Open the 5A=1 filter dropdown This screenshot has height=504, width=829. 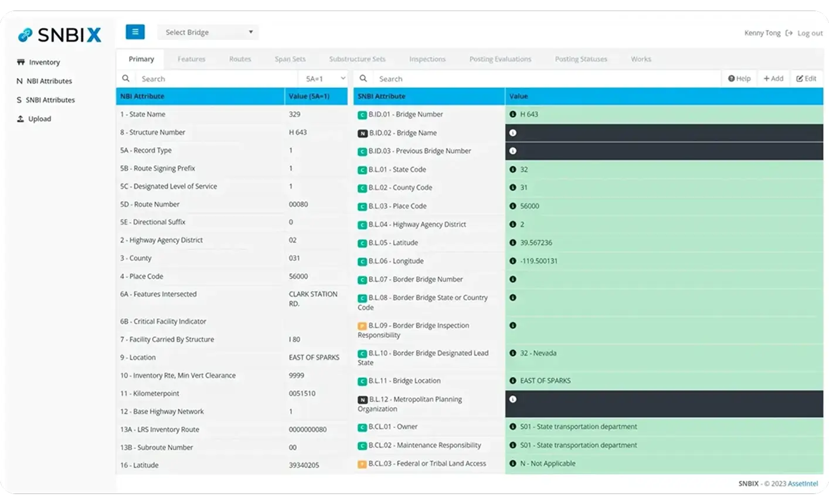click(326, 79)
